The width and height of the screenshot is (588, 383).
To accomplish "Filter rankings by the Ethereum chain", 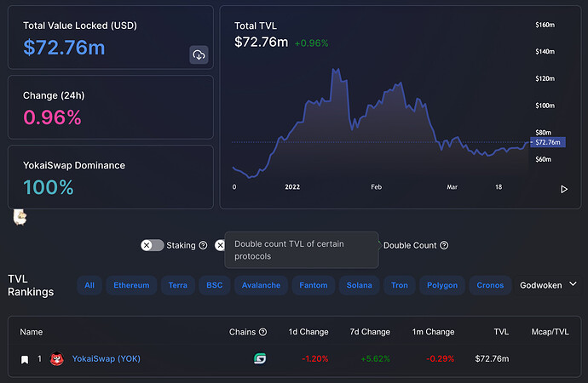I will coord(131,285).
